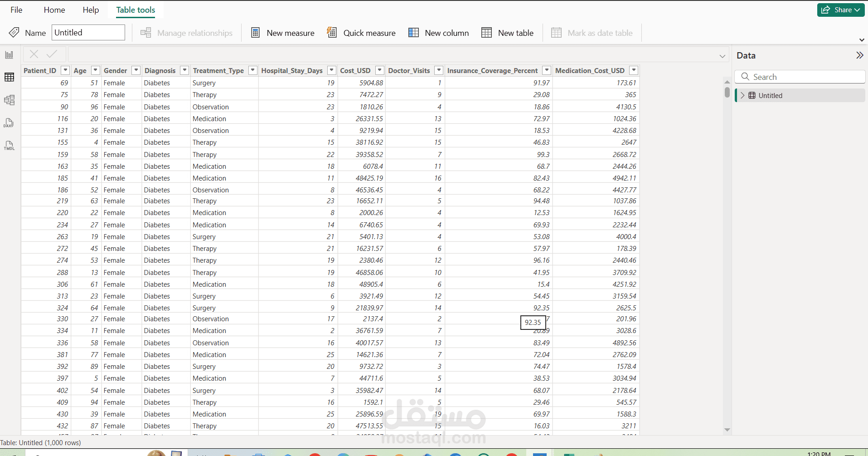The height and width of the screenshot is (456, 868).
Task: Click the Quick measure icon
Action: coord(332,33)
